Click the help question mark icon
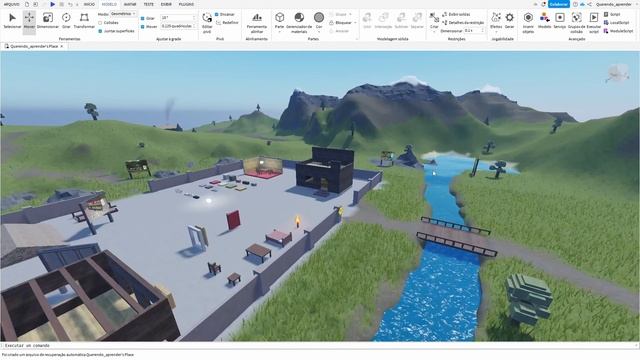 pos(575,4)
